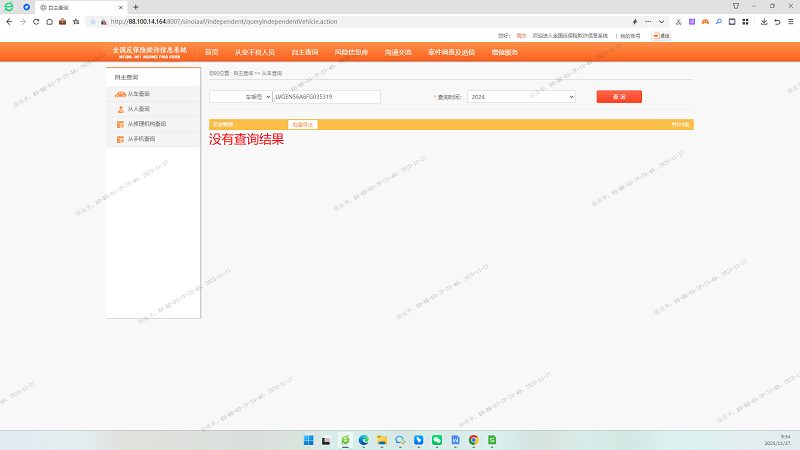Click the browser refresh icon

coord(36,21)
